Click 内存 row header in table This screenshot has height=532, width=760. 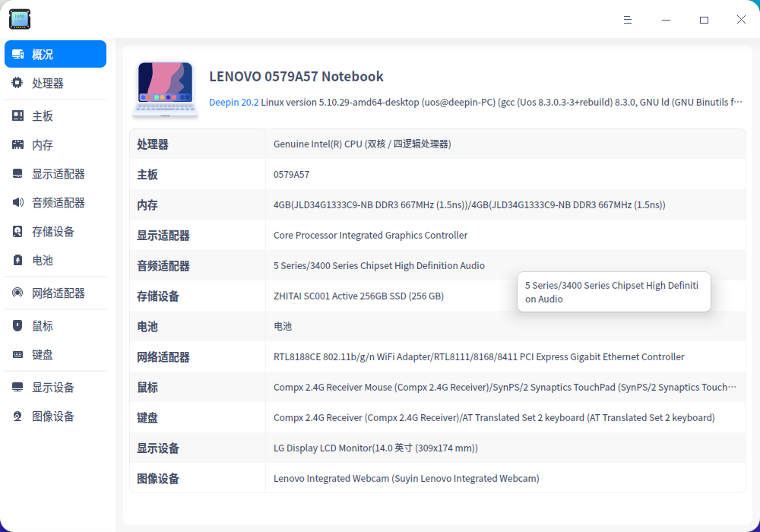(x=147, y=205)
